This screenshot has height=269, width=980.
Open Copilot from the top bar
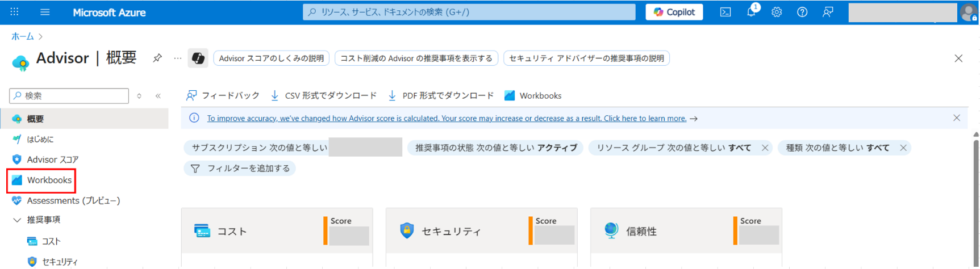(674, 12)
